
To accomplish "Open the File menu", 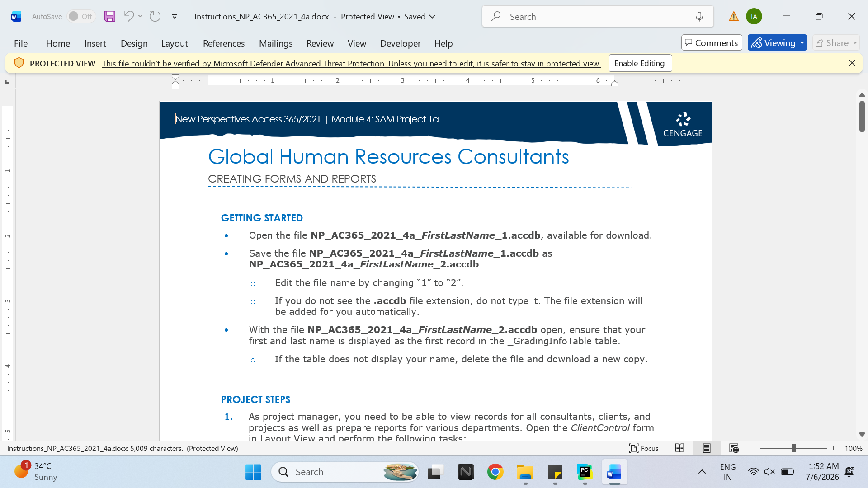I will pos(21,43).
